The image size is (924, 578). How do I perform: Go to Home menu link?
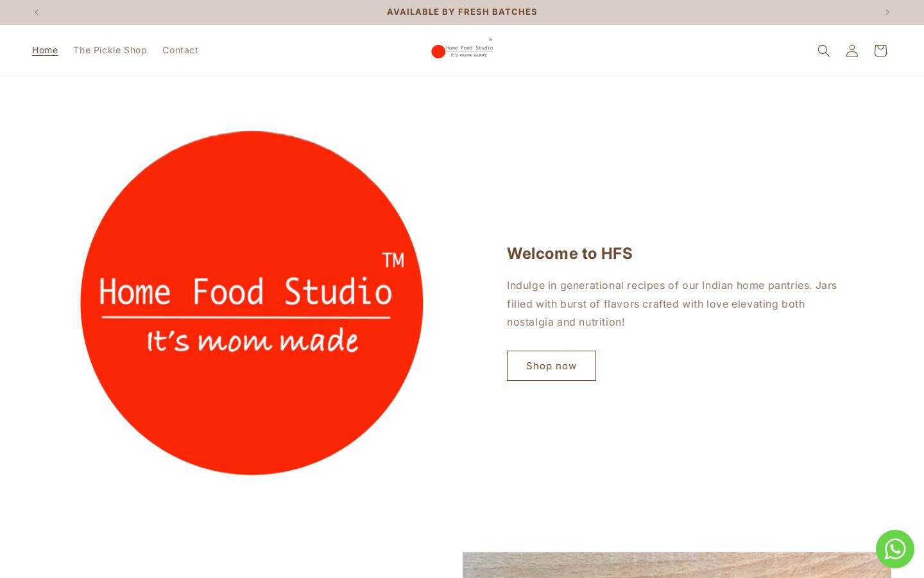tap(45, 50)
